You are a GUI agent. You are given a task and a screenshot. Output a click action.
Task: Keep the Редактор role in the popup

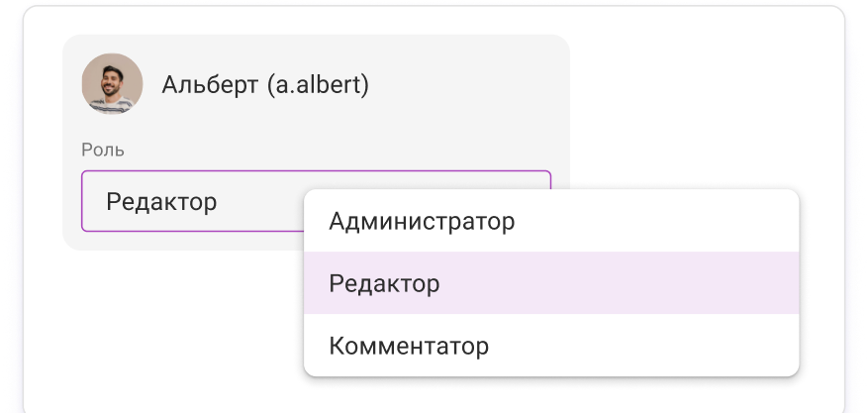pos(384,284)
